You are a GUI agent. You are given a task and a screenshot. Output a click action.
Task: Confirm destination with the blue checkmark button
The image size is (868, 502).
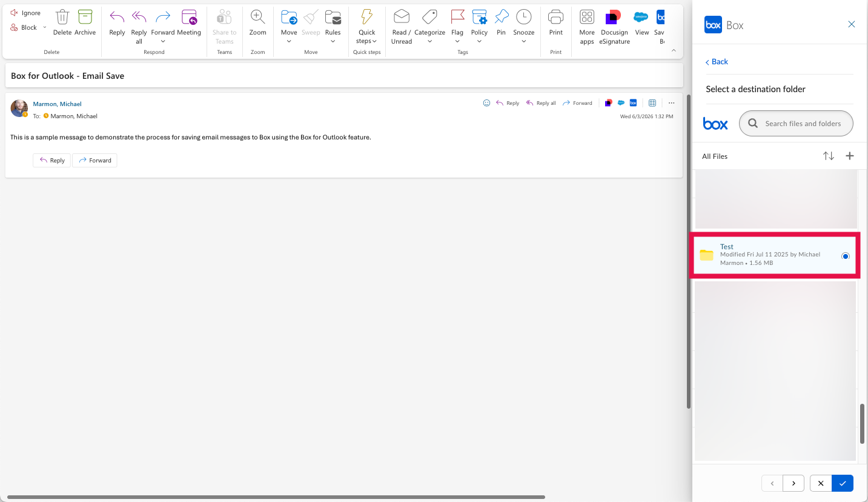tap(843, 483)
